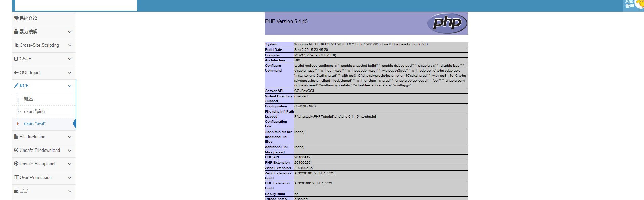Expand the ../../ menu chevron
The image size is (644, 200).
(70, 191)
